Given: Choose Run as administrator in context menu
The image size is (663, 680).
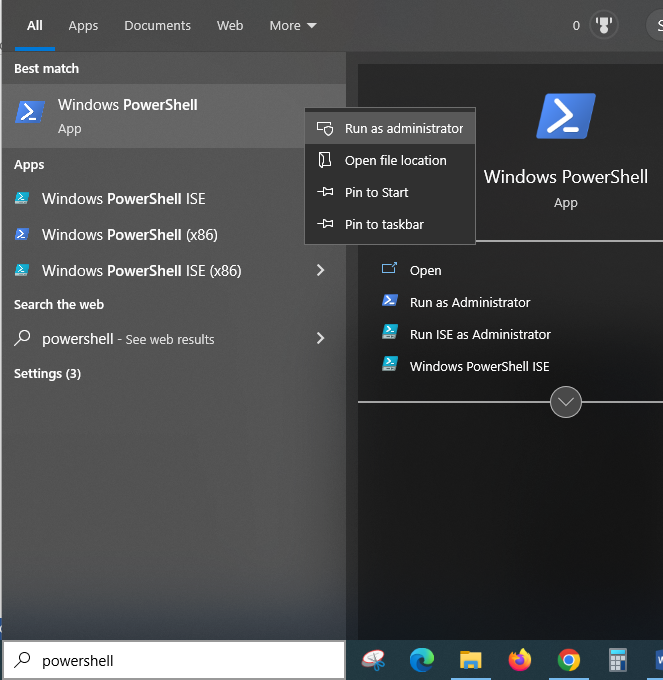Looking at the screenshot, I should tap(403, 128).
